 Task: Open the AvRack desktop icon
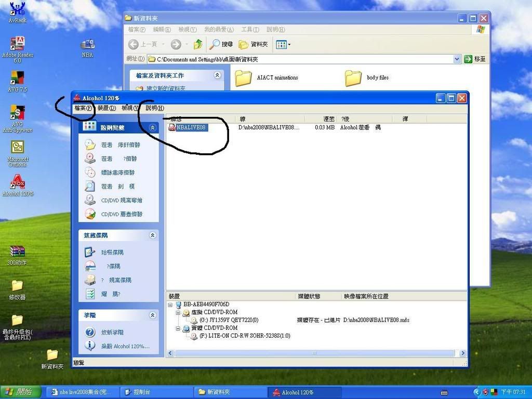pos(18,12)
